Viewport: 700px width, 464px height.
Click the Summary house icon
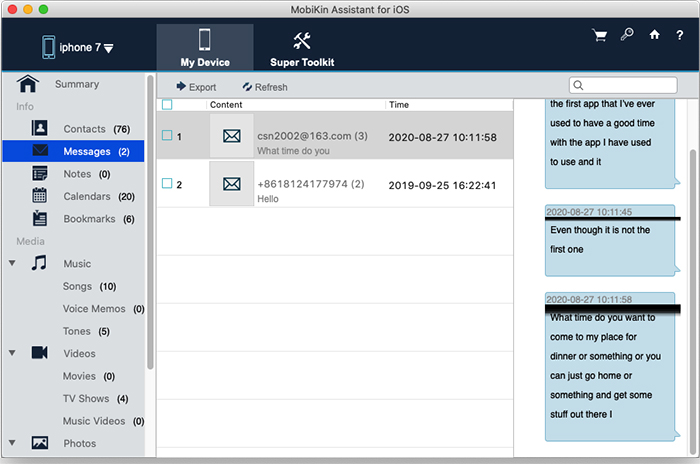pos(28,84)
